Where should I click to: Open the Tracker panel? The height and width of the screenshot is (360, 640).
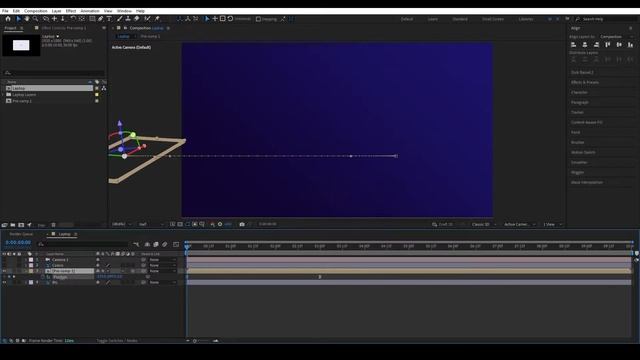pos(577,112)
